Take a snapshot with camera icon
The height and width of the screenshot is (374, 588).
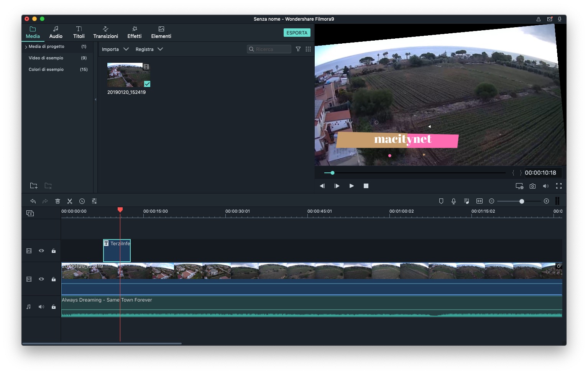[x=532, y=186]
